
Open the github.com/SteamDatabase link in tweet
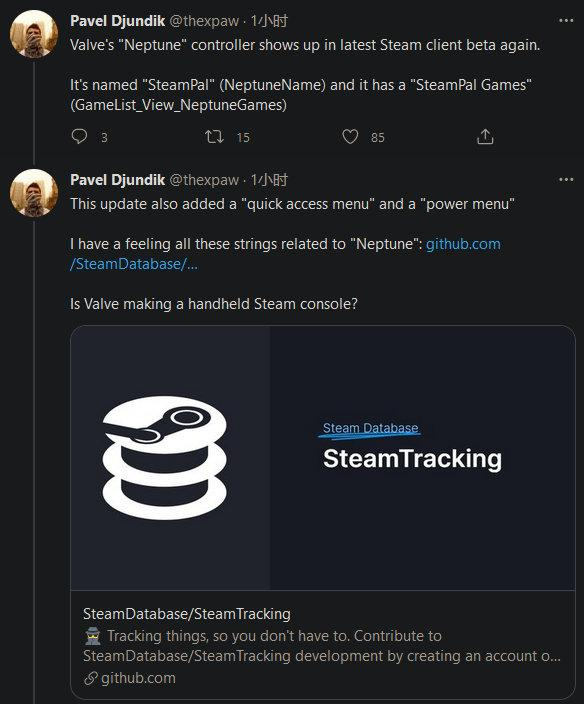tap(285, 254)
